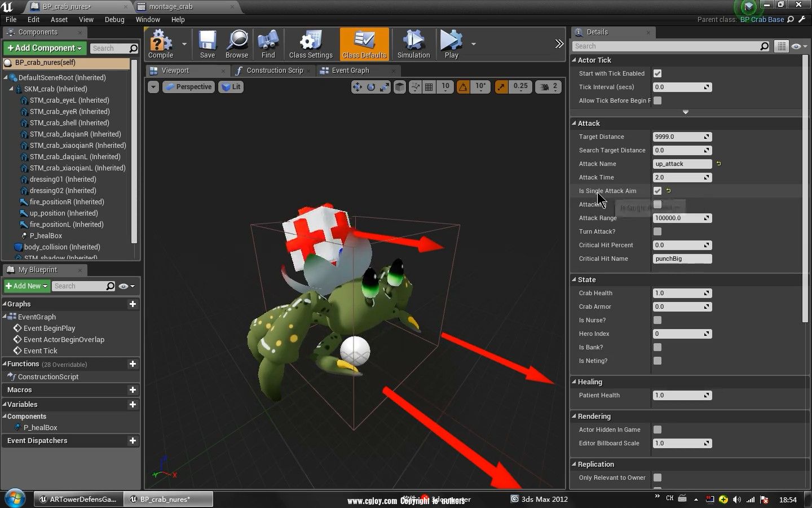Open grid snap value 10 dropdown

point(445,87)
